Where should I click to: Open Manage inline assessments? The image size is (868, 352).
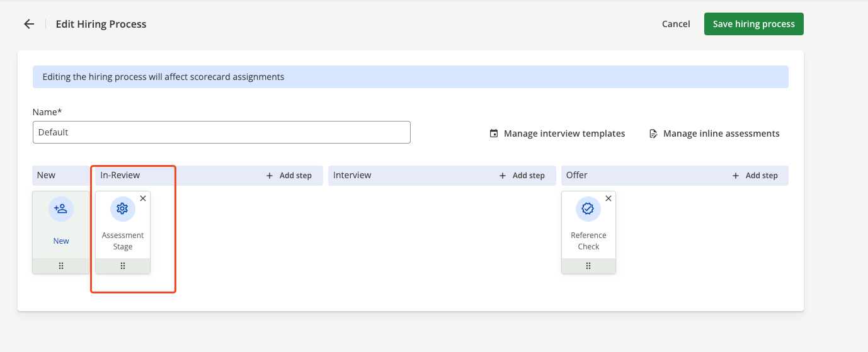tap(721, 133)
